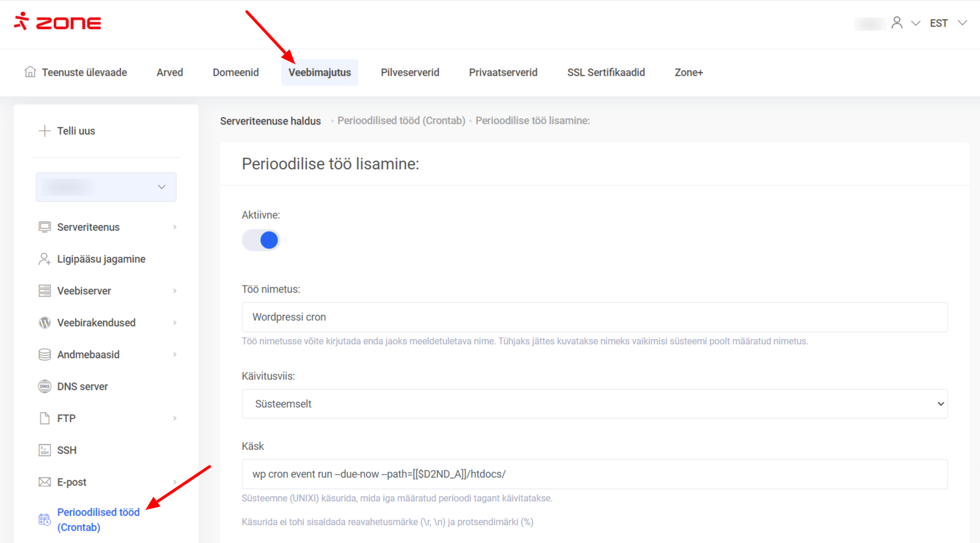The image size is (980, 543).
Task: Open the server selection dropdown in sidebar
Action: pyautogui.click(x=106, y=187)
